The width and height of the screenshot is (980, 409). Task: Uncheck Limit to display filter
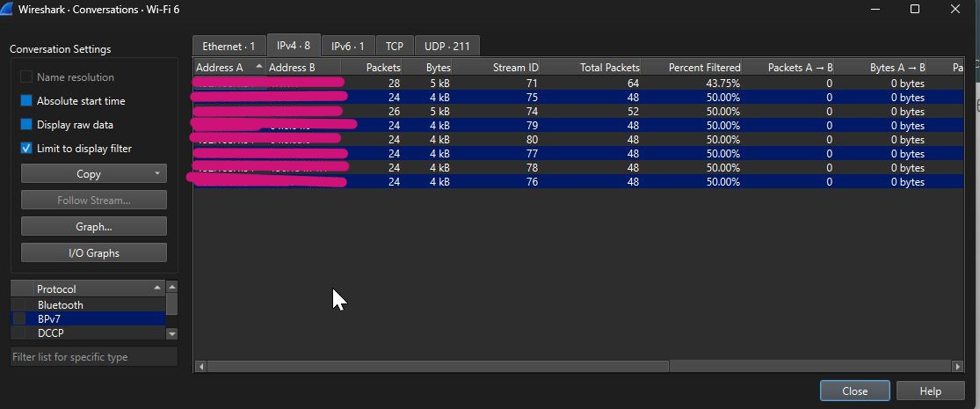click(26, 149)
